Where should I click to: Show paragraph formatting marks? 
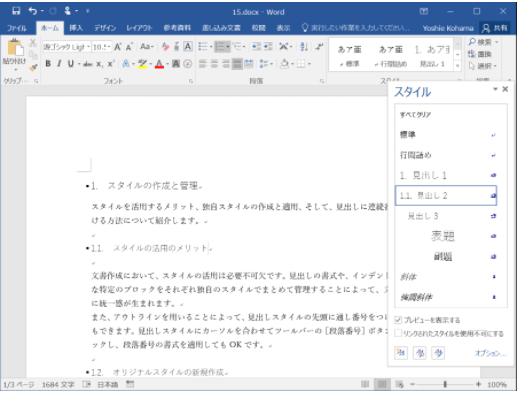(x=319, y=47)
